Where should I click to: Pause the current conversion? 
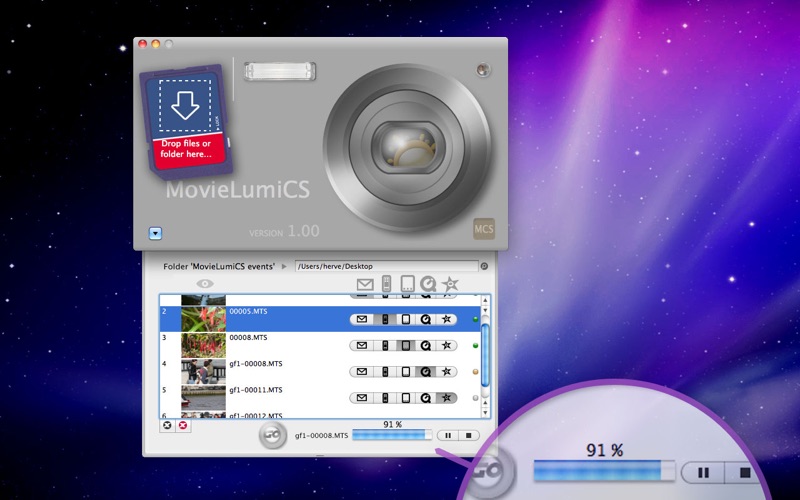(x=448, y=435)
